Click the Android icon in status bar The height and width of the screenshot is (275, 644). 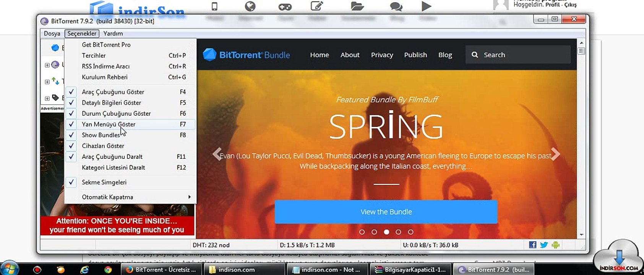click(x=556, y=245)
